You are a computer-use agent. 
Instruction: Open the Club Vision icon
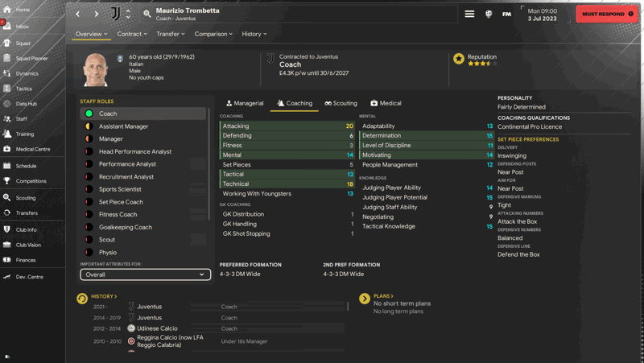[x=7, y=245]
